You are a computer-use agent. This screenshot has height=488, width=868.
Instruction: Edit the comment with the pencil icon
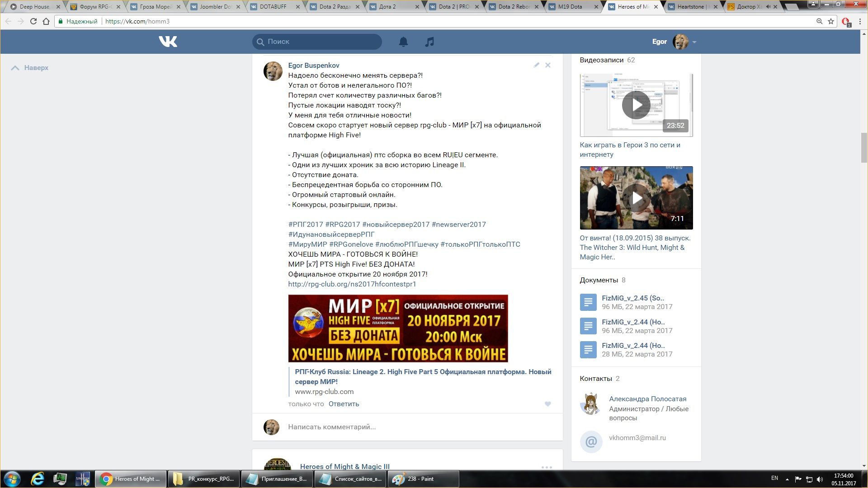coord(536,65)
